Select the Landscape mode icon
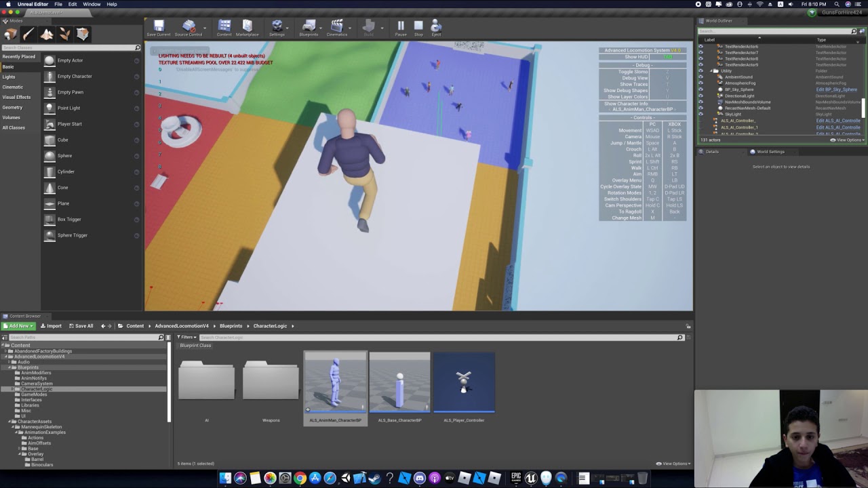Viewport: 868px width, 488px height. [x=47, y=34]
